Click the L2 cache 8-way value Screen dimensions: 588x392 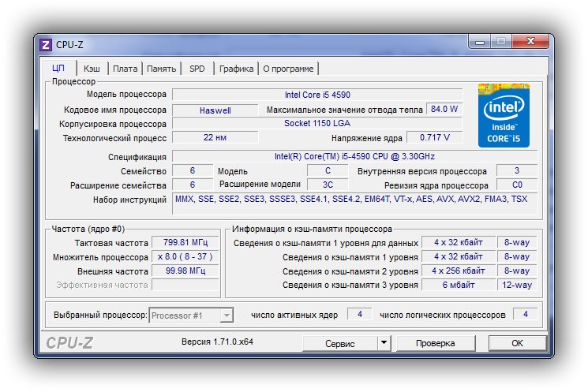point(517,271)
